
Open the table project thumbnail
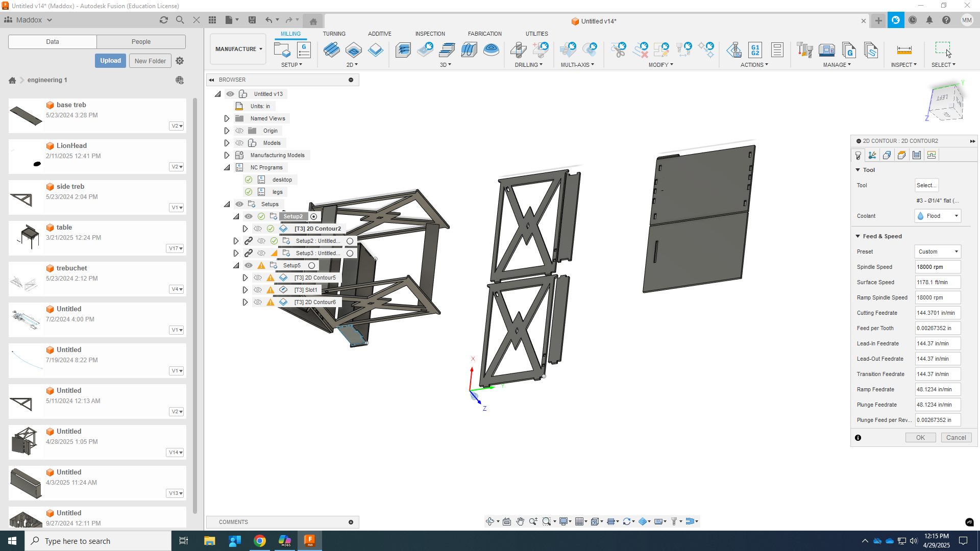(27, 237)
